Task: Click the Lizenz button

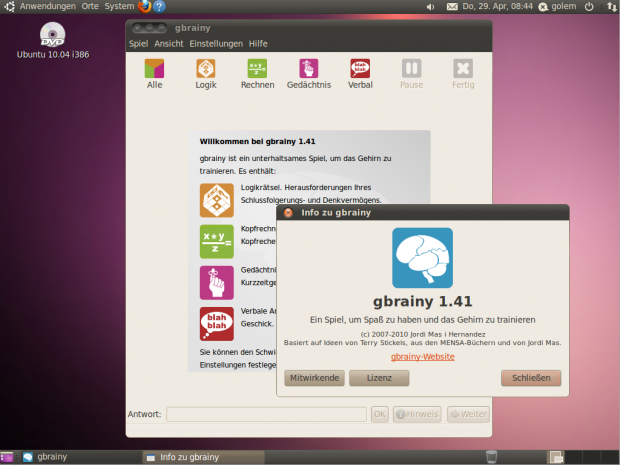Action: click(379, 378)
